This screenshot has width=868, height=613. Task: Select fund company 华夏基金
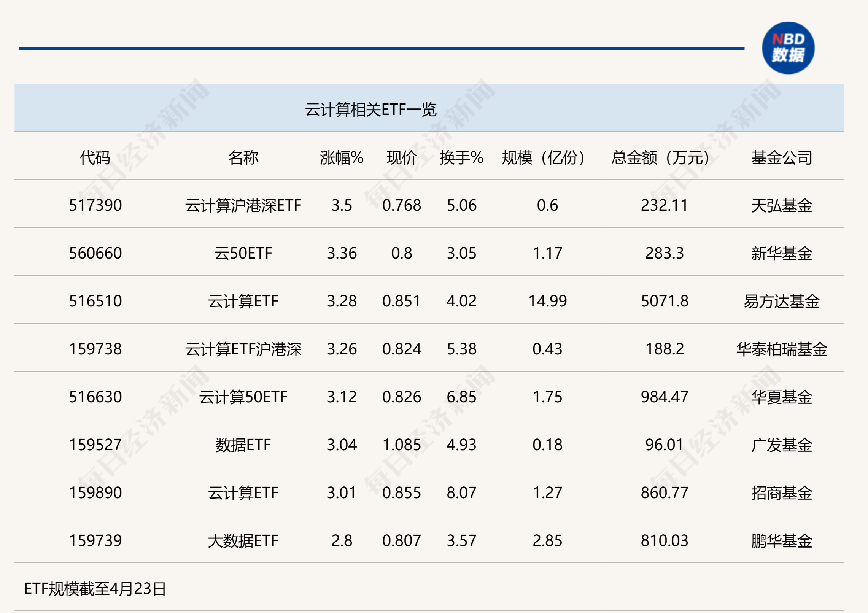pyautogui.click(x=782, y=397)
